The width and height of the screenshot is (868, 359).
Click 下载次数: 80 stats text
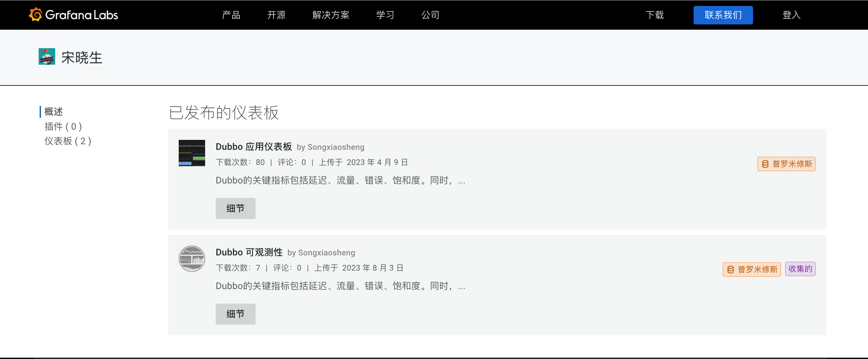pos(240,162)
